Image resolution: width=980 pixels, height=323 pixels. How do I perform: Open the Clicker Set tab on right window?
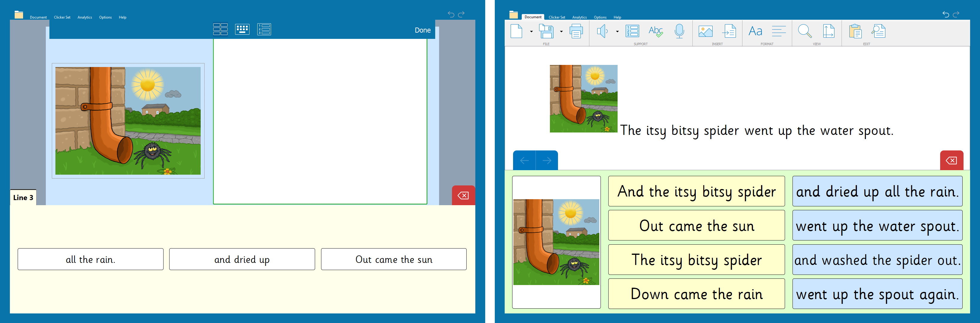pyautogui.click(x=556, y=17)
